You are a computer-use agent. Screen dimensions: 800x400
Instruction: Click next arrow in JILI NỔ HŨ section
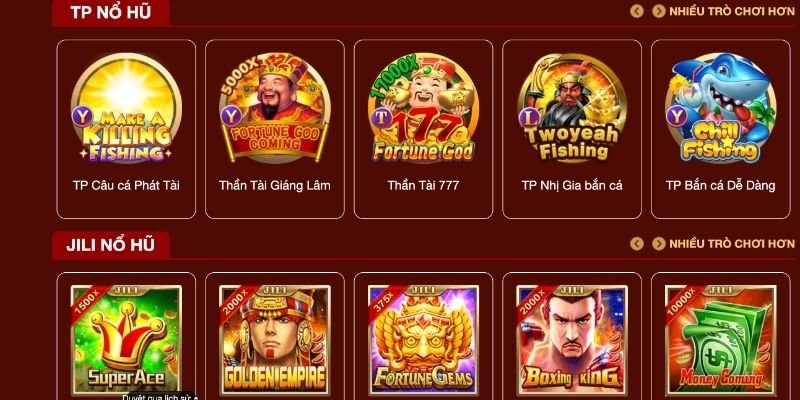click(659, 243)
